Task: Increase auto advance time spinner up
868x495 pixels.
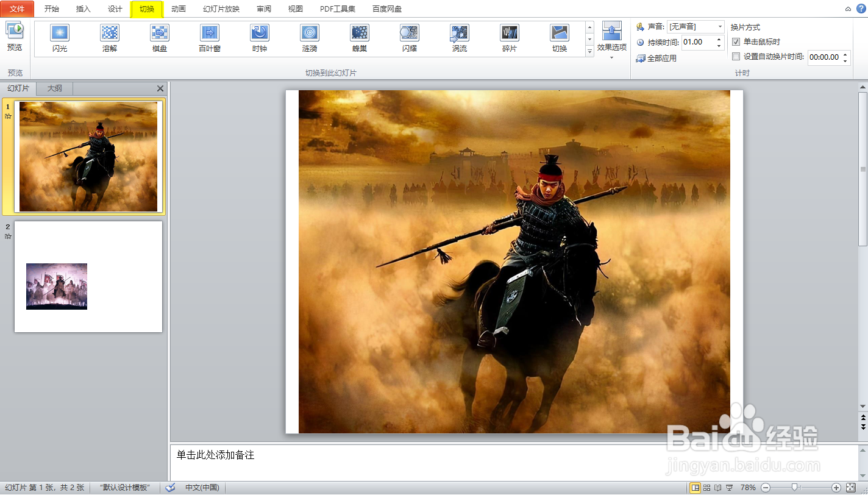Action: pos(845,54)
